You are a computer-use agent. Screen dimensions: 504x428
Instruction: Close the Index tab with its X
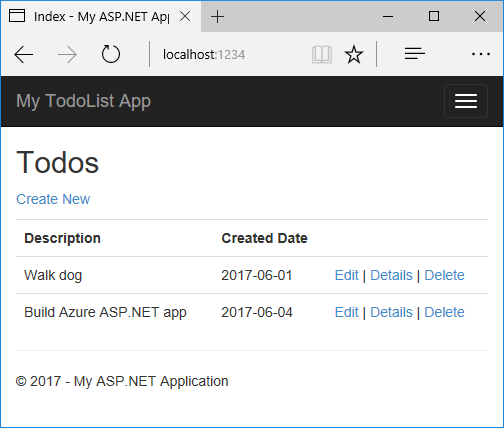[x=185, y=16]
